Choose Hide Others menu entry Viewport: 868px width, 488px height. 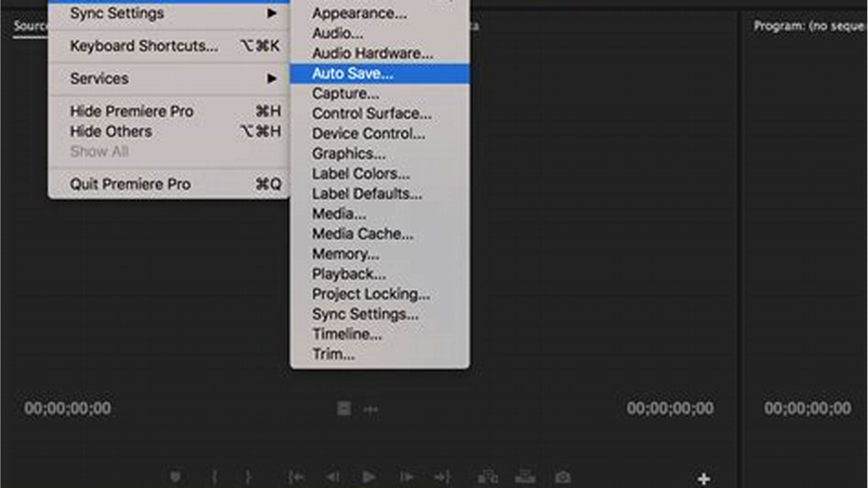click(169, 131)
